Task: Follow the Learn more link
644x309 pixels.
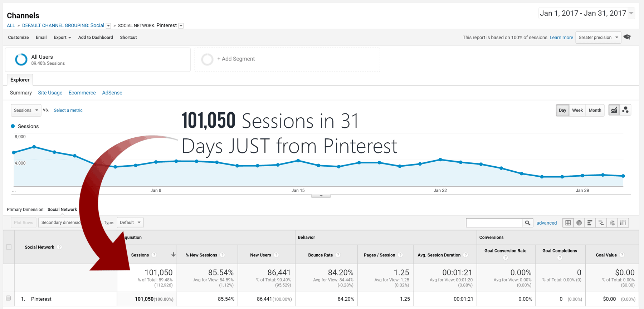Action: tap(561, 37)
